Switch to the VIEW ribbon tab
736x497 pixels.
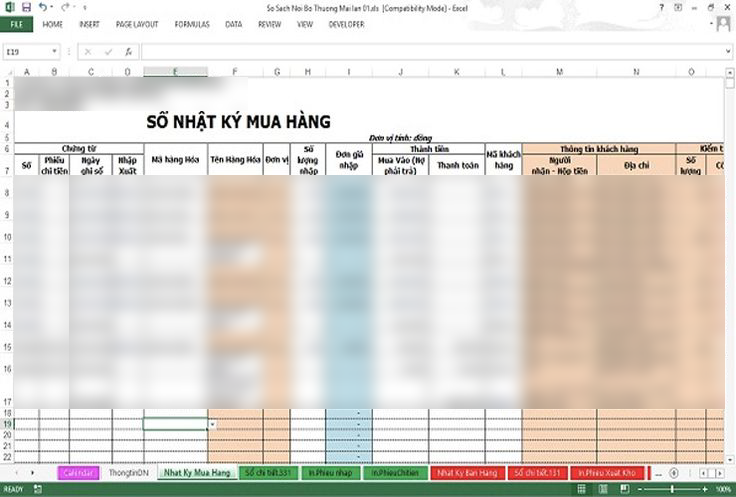[x=305, y=24]
